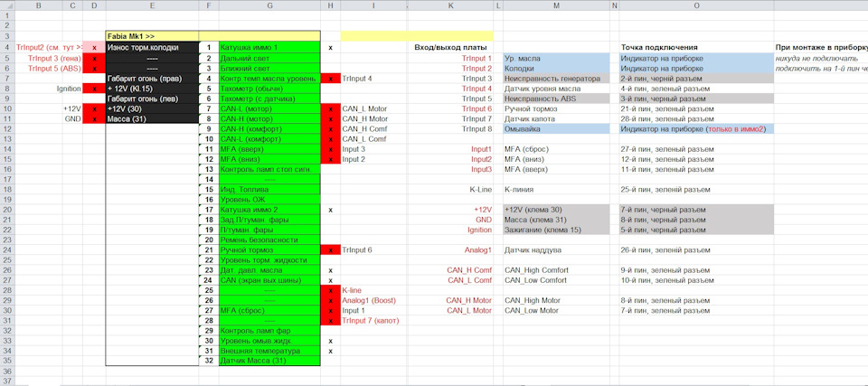Select the "Уровень ОЖ" cell
The image size is (868, 386).
pos(269,200)
